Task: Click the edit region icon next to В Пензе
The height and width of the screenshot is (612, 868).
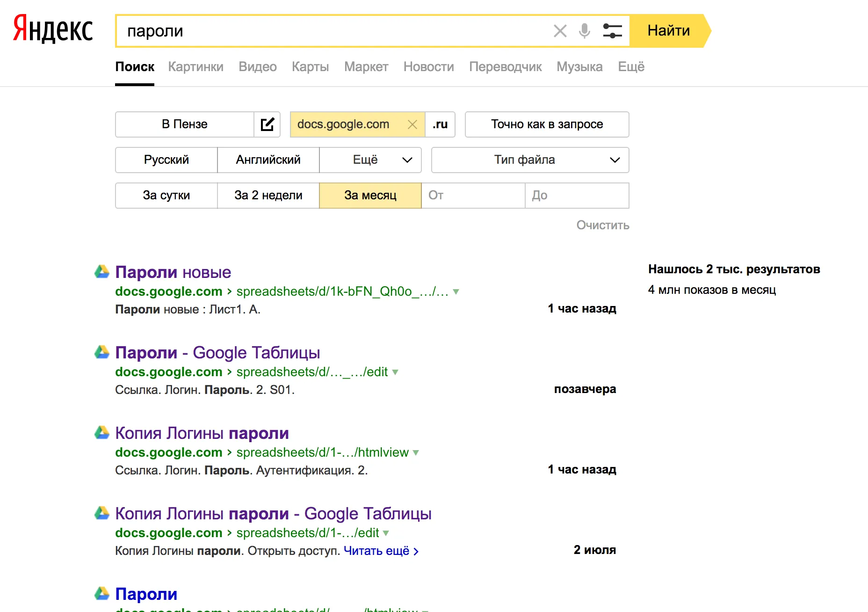Action: pyautogui.click(x=267, y=124)
